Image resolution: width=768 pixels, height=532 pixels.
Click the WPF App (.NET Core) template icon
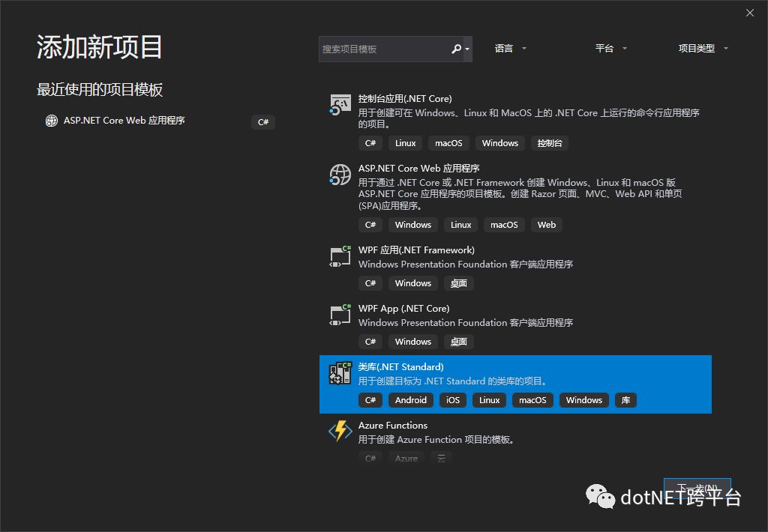click(x=340, y=315)
